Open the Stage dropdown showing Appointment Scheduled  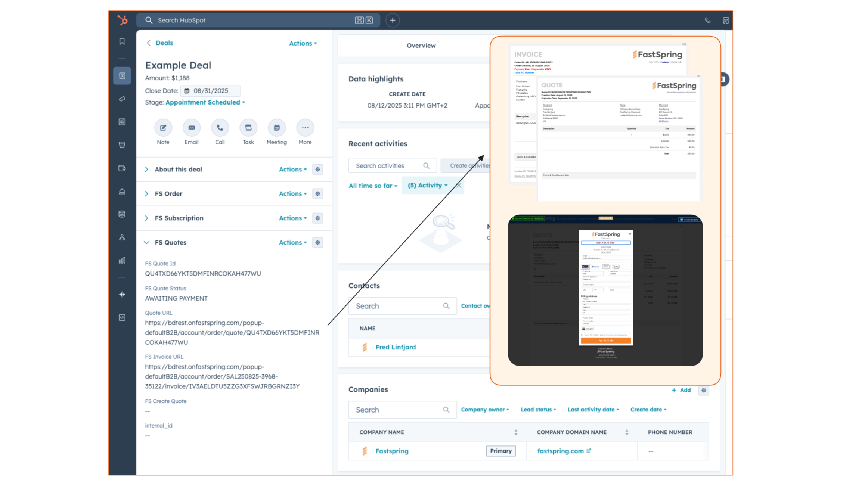coord(205,102)
